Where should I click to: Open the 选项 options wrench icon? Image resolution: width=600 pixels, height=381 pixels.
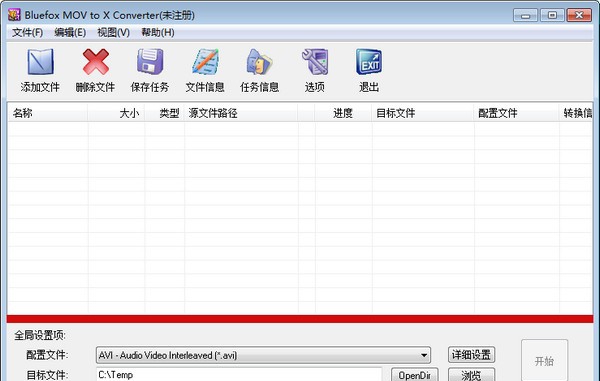click(315, 62)
